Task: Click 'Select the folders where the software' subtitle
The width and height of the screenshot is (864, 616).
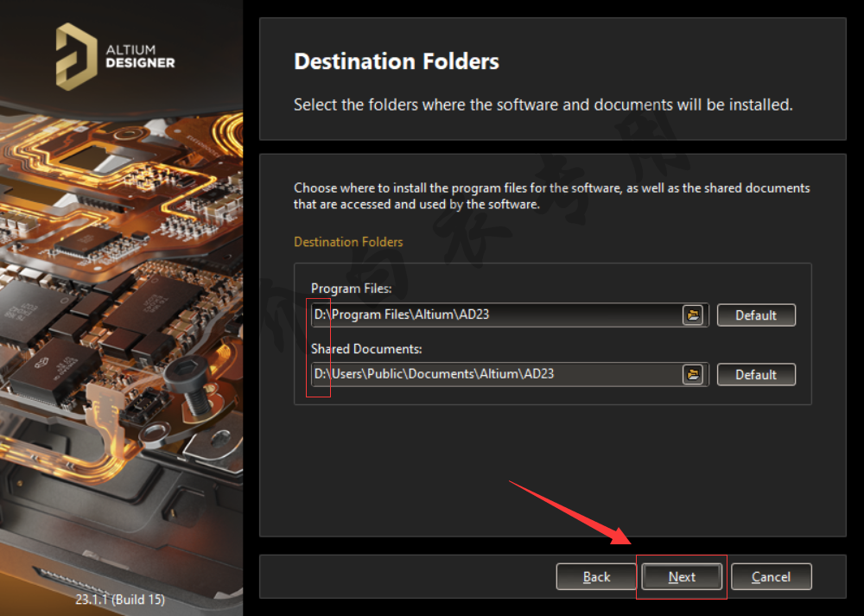Action: click(x=543, y=105)
